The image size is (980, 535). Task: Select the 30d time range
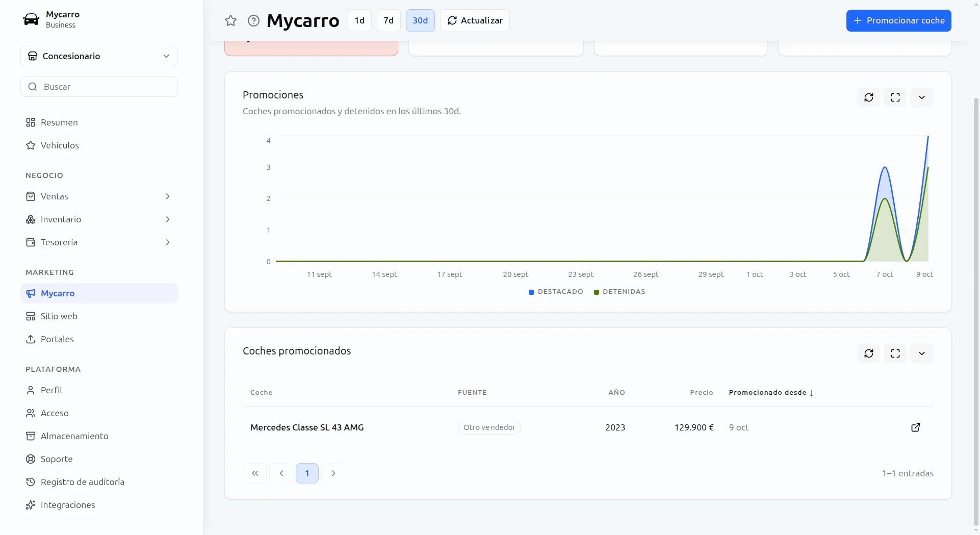(420, 20)
